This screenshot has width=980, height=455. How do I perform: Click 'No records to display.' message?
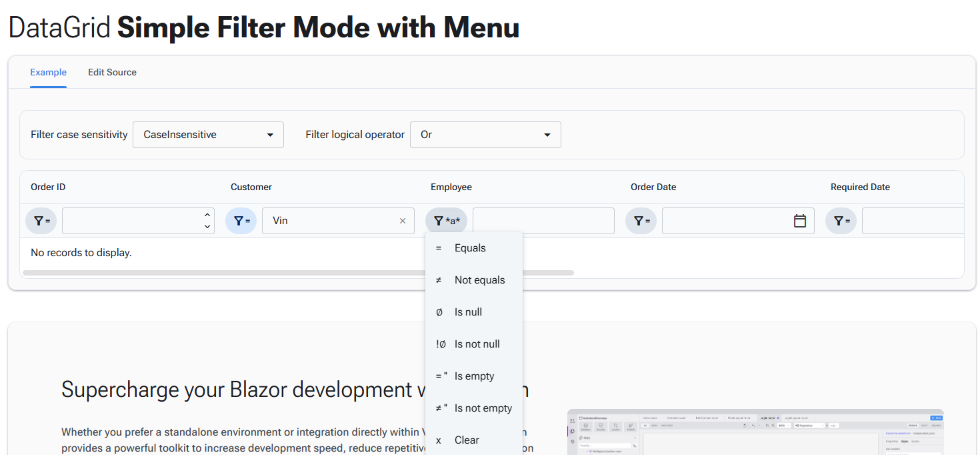pyautogui.click(x=81, y=253)
